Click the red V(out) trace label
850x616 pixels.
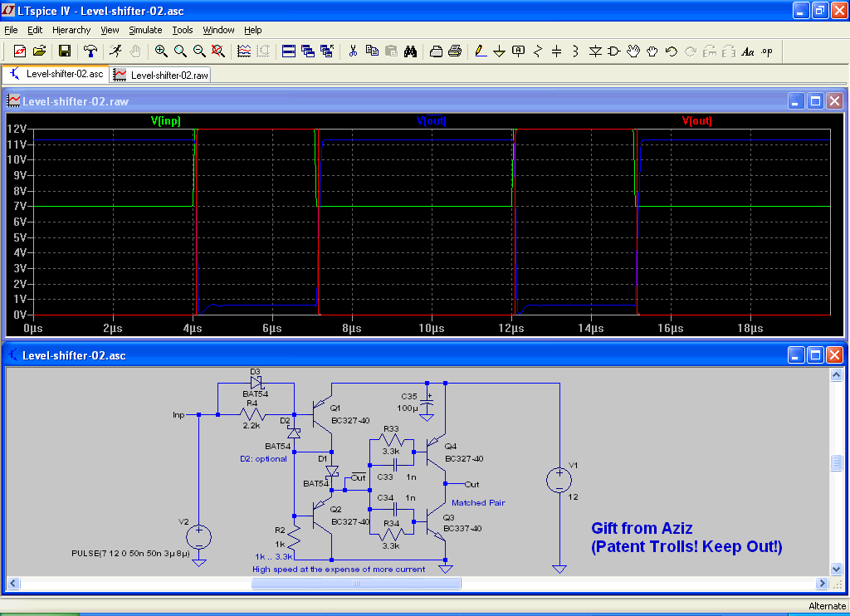pos(696,121)
